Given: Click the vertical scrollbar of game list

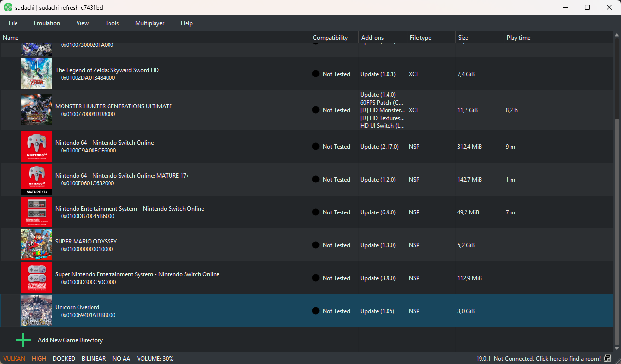Looking at the screenshot, I should [617, 231].
